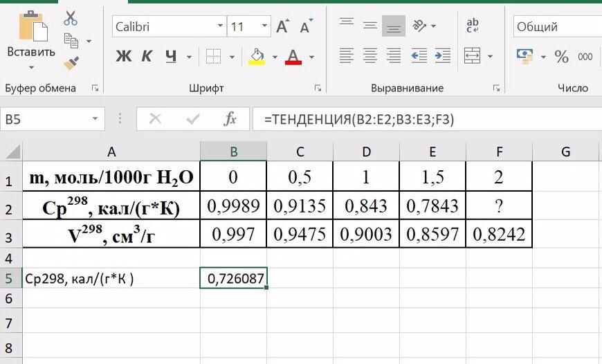Screen dimensions: 602x364
Task: Click the Cut scissors icon
Action: click(x=71, y=19)
